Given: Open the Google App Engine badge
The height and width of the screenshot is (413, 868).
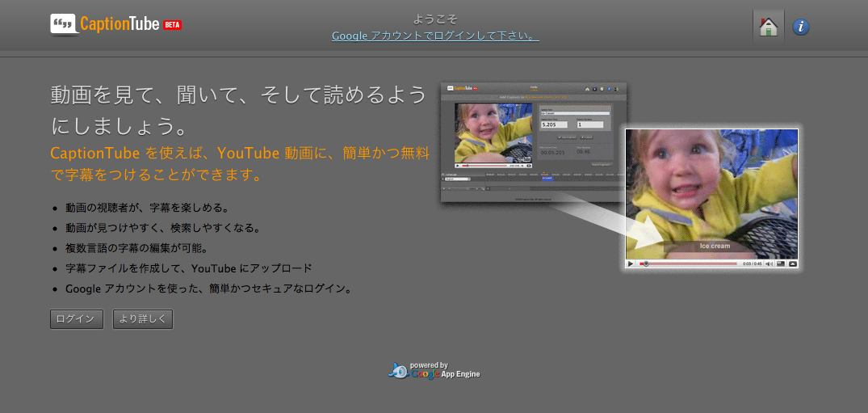Looking at the screenshot, I should [434, 371].
